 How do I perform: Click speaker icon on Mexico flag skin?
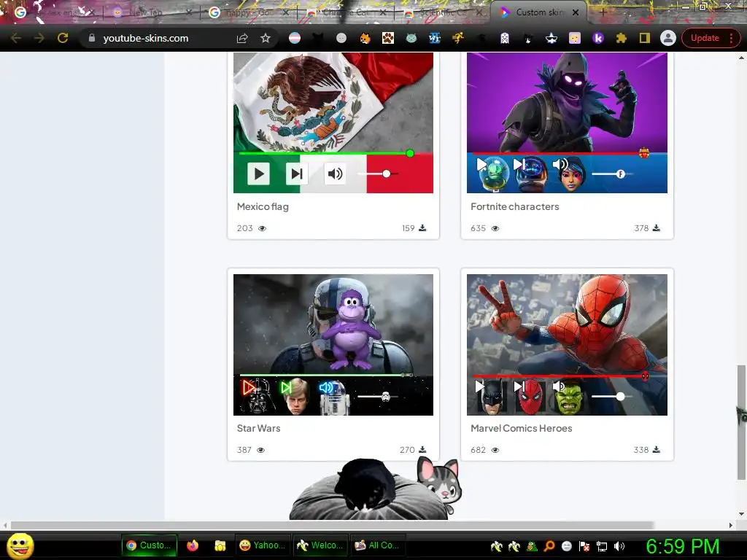pos(335,174)
